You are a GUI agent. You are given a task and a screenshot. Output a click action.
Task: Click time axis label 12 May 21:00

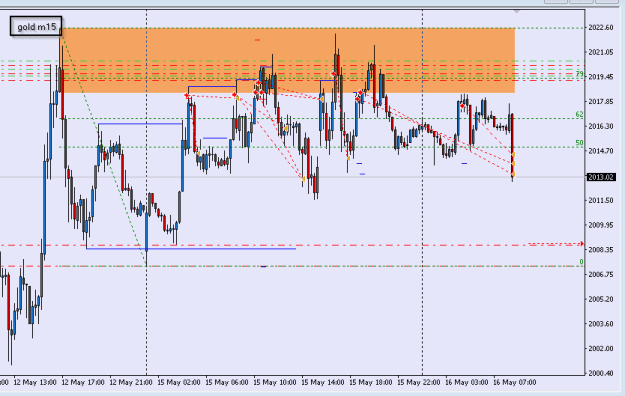point(131,382)
